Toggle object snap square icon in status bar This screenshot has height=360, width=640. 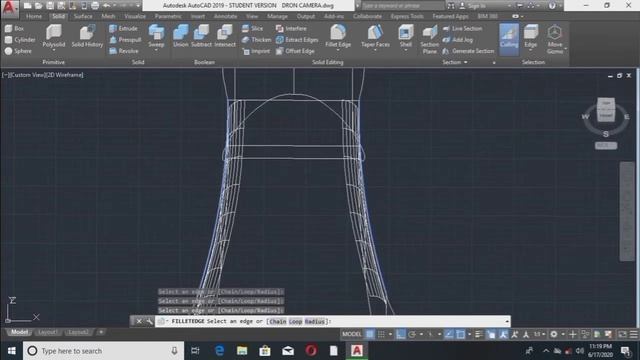tap(460, 334)
